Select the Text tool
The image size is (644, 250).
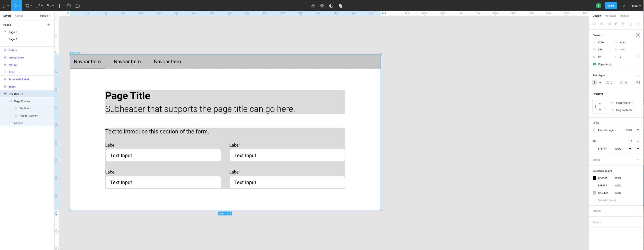(59, 6)
